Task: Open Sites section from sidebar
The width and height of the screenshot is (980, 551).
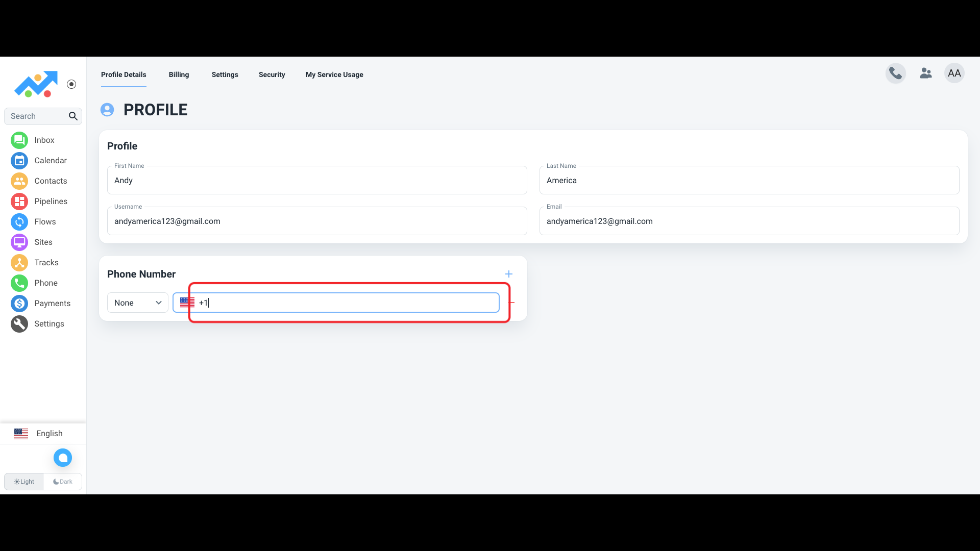Action: coord(43,241)
